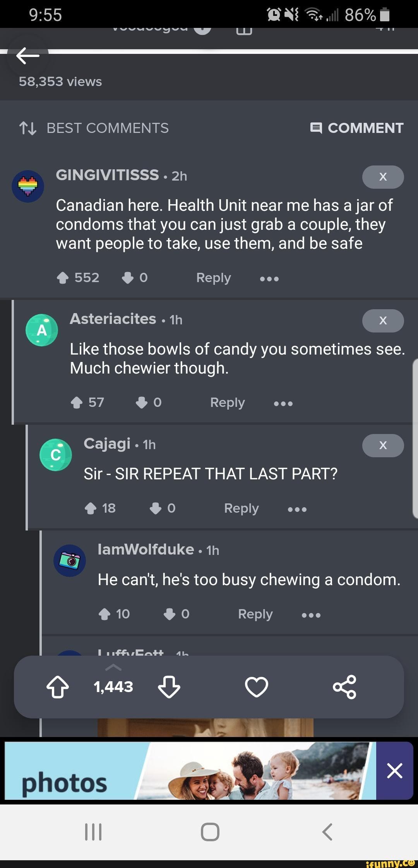418x868 pixels.
Task: Reply to IamWolfduke's comment
Action: 255,614
